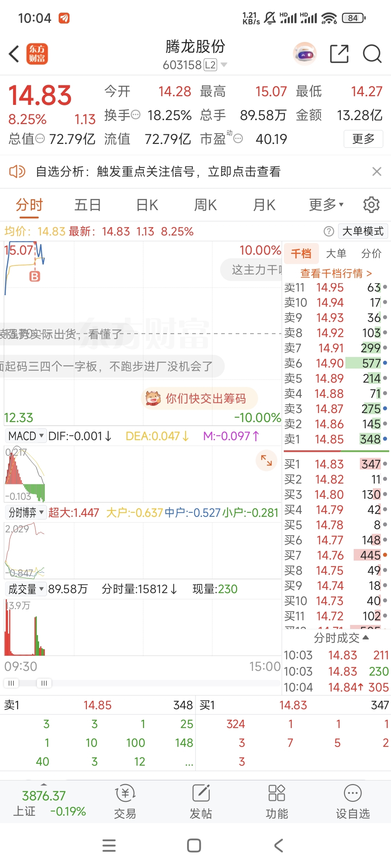Open 自选分析 signal notification text
The image size is (391, 868).
point(158,171)
